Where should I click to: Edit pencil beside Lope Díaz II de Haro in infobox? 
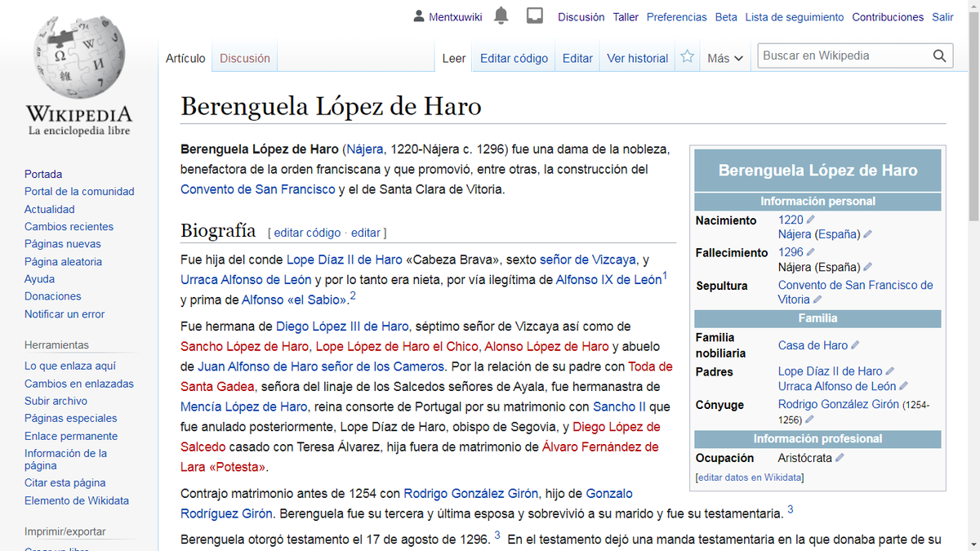click(x=890, y=371)
